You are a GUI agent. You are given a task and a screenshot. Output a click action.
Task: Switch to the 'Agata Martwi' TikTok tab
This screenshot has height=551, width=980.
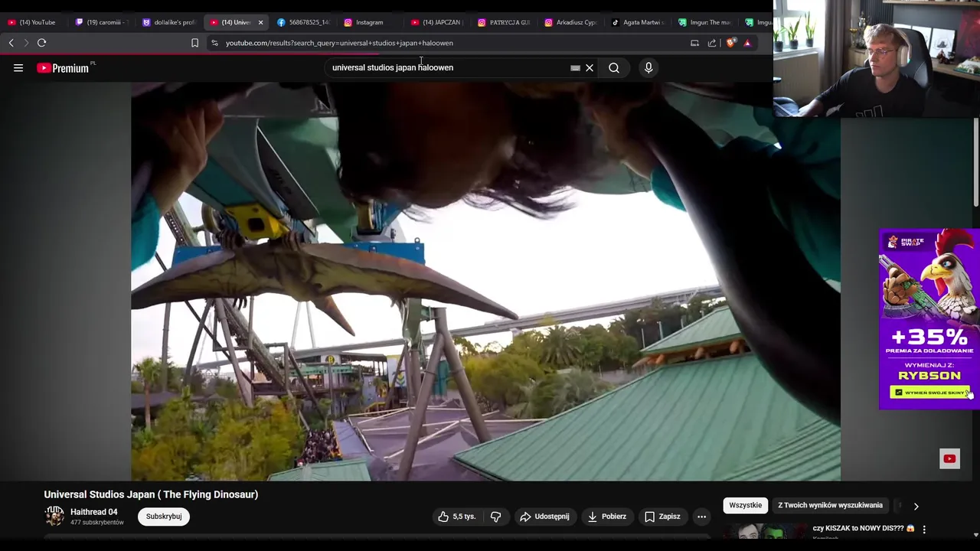(x=639, y=22)
